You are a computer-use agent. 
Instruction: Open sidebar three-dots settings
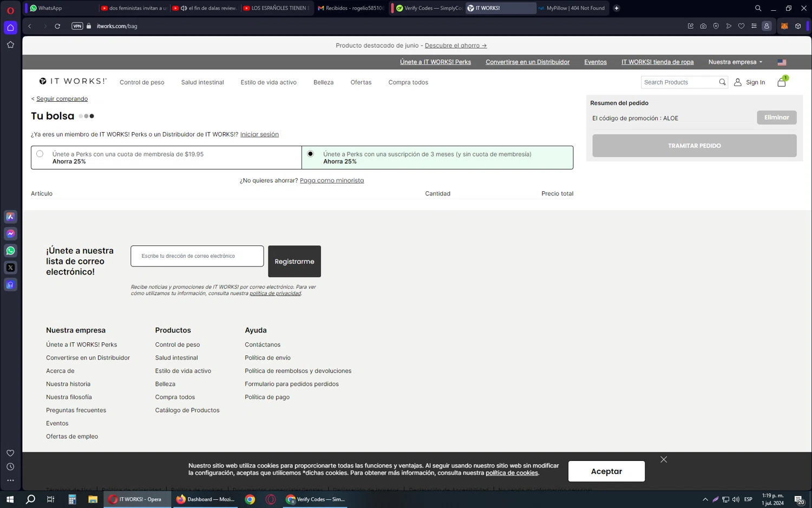[x=10, y=480]
